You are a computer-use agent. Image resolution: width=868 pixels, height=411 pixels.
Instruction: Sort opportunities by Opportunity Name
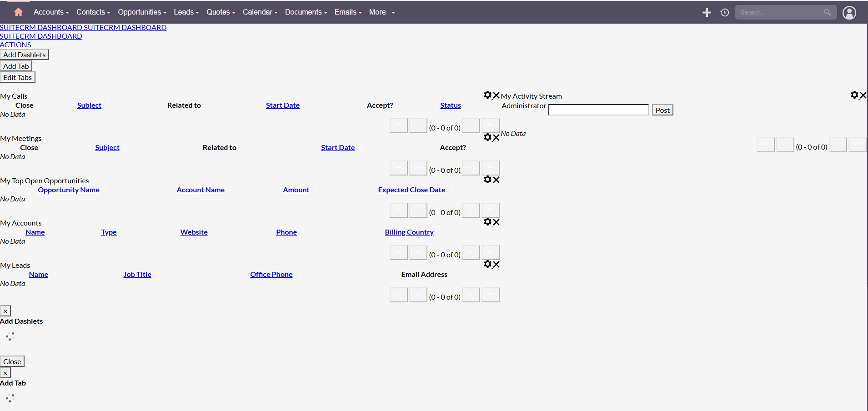coord(69,190)
